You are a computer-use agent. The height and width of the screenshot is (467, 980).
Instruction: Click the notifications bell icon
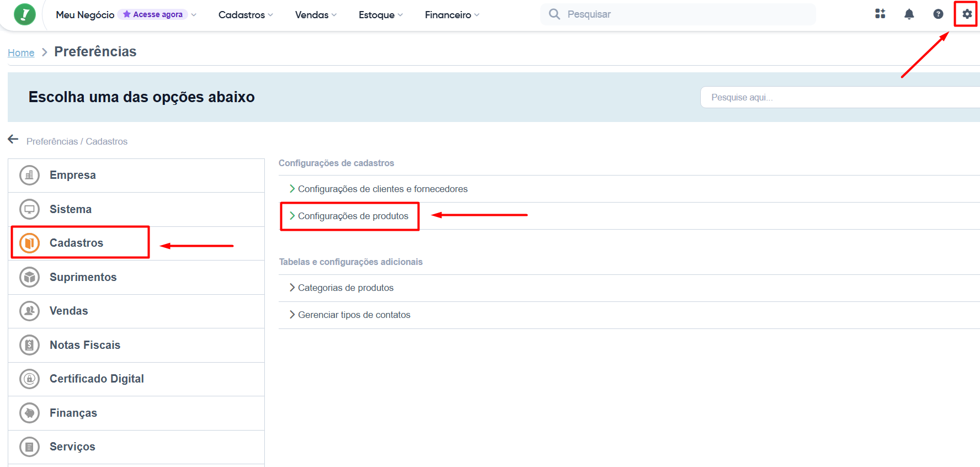tap(909, 14)
